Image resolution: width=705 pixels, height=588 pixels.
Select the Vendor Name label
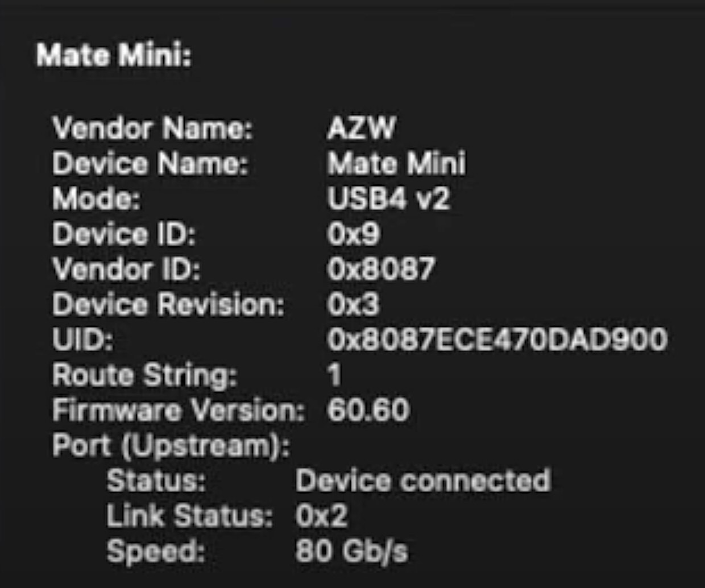point(152,129)
